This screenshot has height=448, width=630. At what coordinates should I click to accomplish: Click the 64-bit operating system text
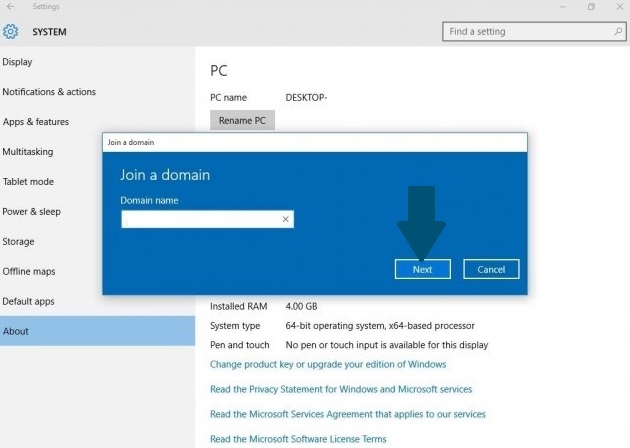380,325
